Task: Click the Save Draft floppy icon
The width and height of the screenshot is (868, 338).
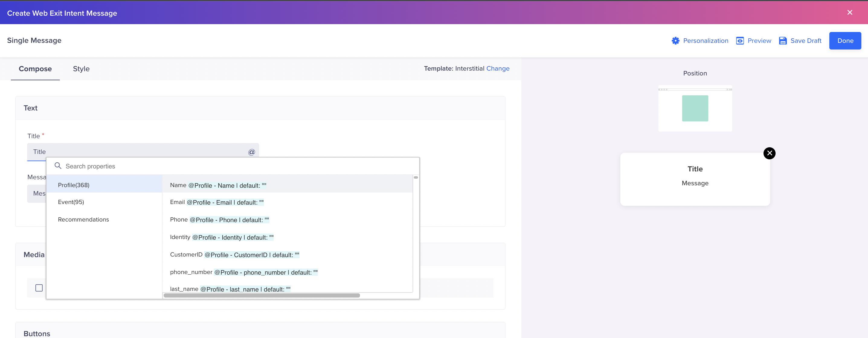Action: pyautogui.click(x=783, y=41)
